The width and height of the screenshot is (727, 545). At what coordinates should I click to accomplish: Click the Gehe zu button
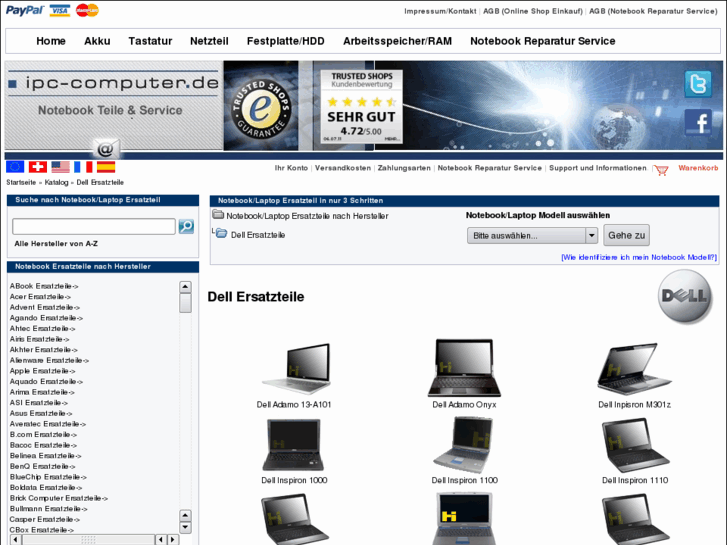(626, 235)
